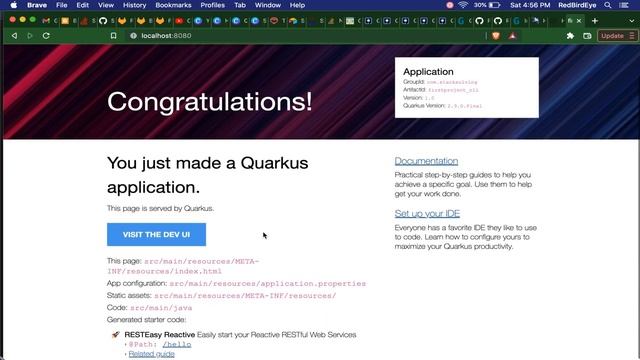The image size is (640, 360).
Task: View site information icon beside localhost:8080
Action: tap(133, 36)
